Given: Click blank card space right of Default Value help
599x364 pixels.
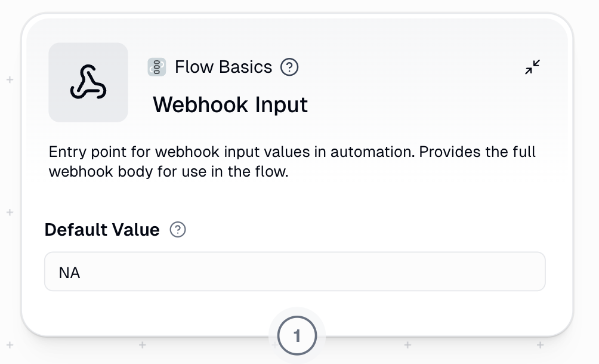Looking at the screenshot, I should tap(358, 230).
